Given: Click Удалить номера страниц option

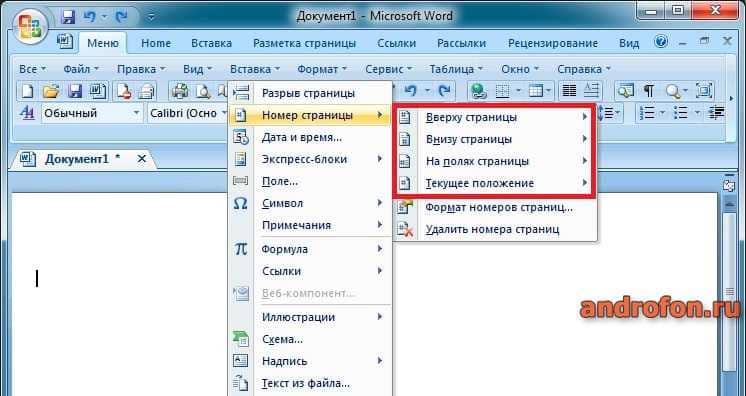Looking at the screenshot, I should coord(495,229).
